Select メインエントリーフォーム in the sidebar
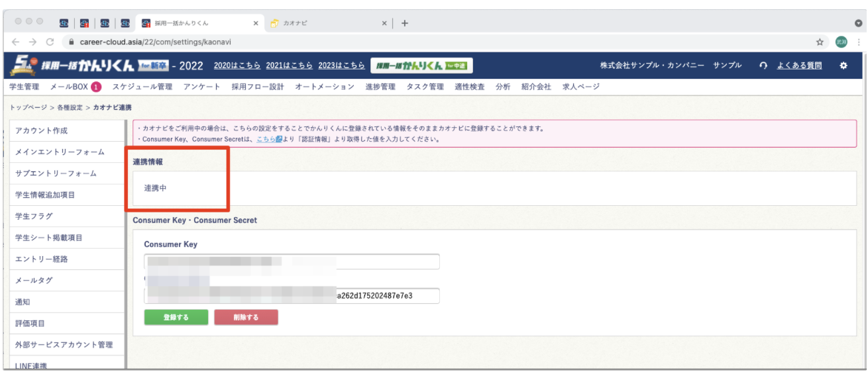This screenshot has width=868, height=376. (x=68, y=152)
